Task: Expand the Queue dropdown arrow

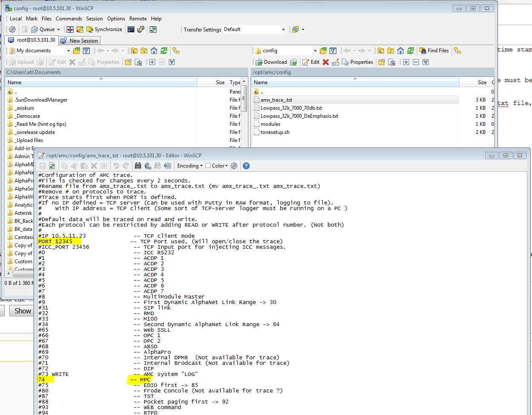Action: coord(58,29)
